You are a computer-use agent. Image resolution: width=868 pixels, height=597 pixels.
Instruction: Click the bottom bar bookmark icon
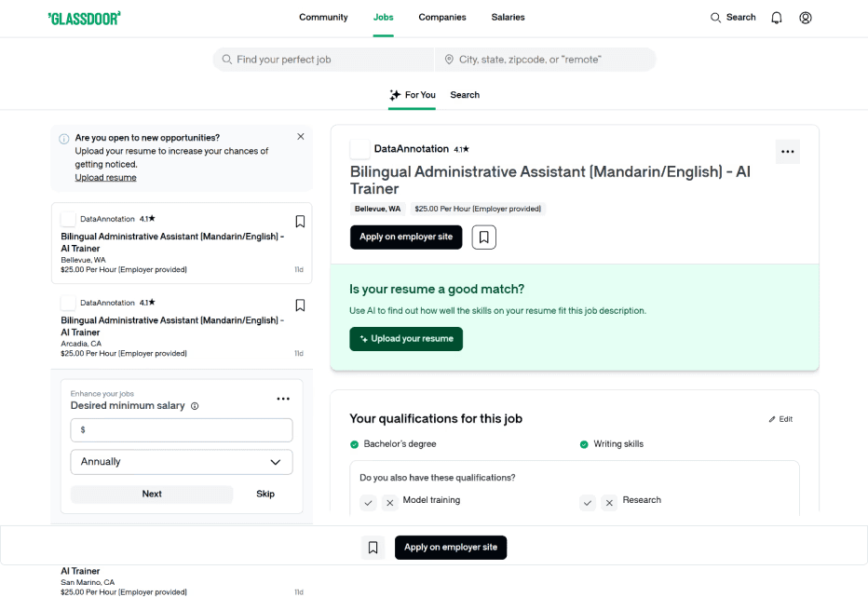[373, 548]
